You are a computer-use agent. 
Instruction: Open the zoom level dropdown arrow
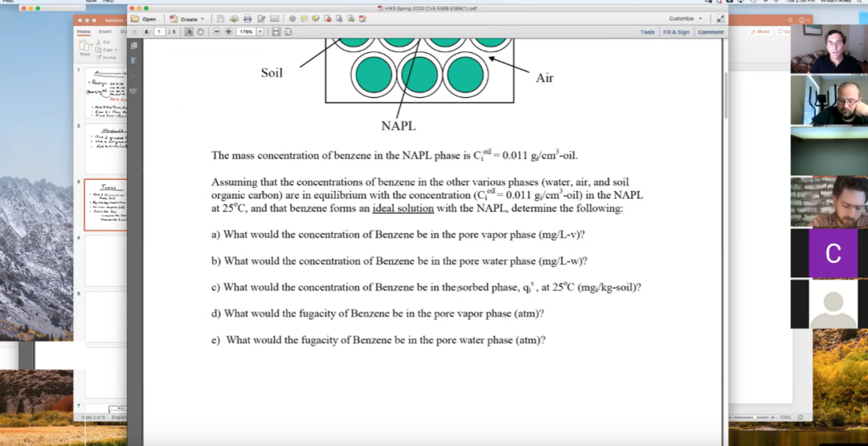click(x=260, y=31)
